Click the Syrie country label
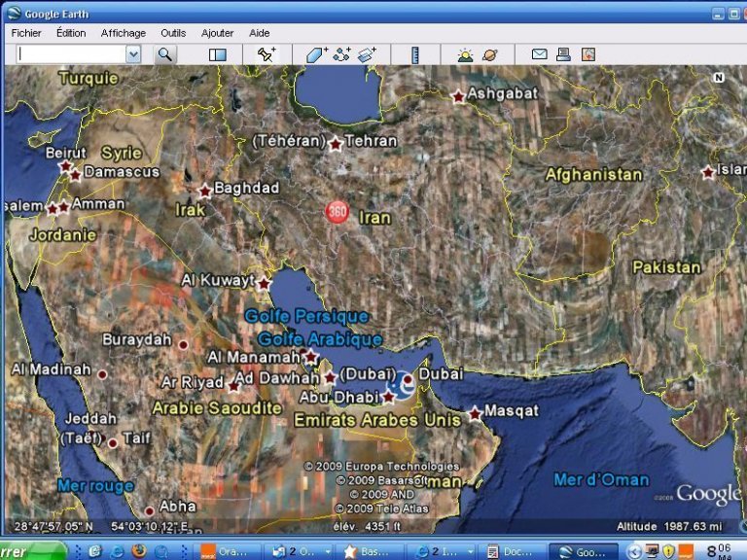This screenshot has width=747, height=560. (x=122, y=153)
